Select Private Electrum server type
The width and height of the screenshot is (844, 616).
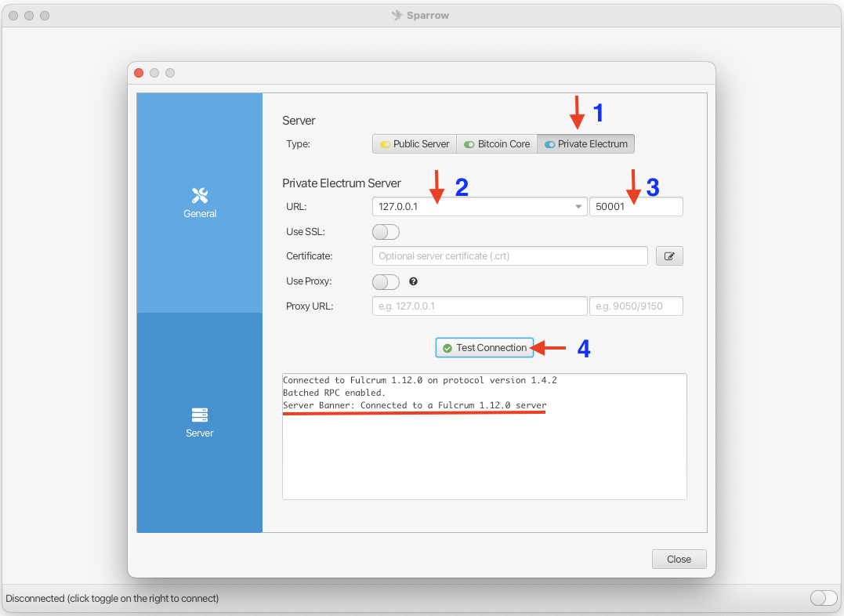tap(585, 143)
